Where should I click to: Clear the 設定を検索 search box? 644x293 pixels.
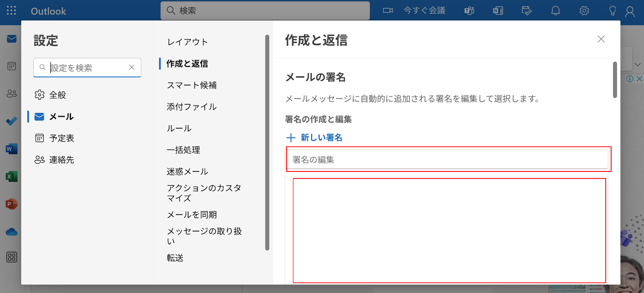[x=132, y=67]
